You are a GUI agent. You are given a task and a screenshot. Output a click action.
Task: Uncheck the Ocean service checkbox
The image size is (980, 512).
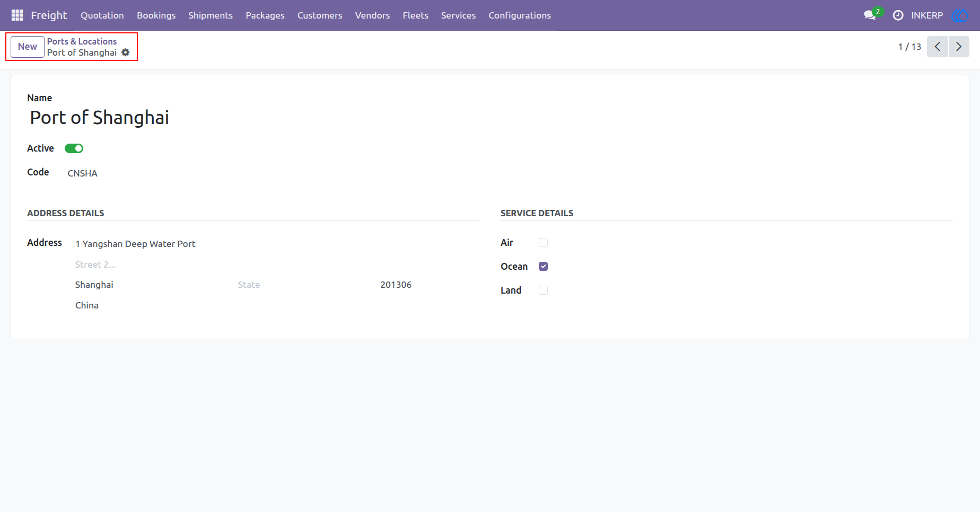coord(543,267)
